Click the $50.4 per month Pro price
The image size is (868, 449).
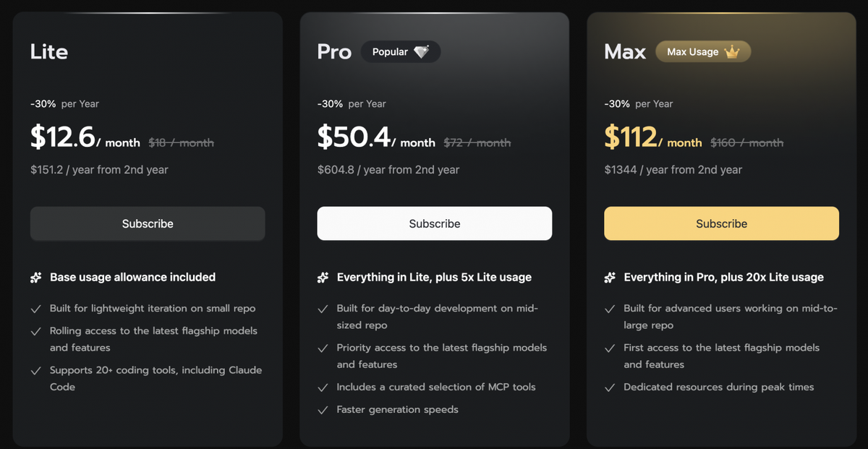tap(376, 137)
